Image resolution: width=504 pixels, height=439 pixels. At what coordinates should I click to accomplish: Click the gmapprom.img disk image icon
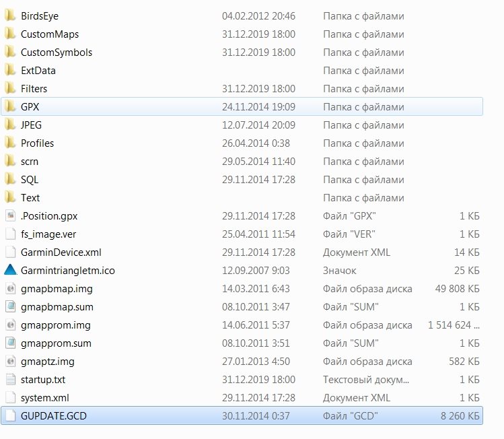coord(10,325)
